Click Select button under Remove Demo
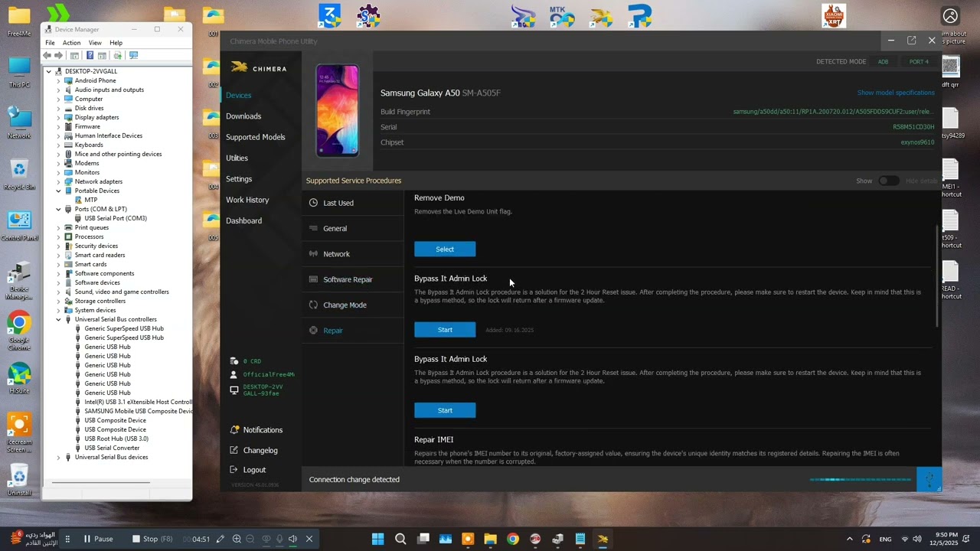 (x=445, y=249)
